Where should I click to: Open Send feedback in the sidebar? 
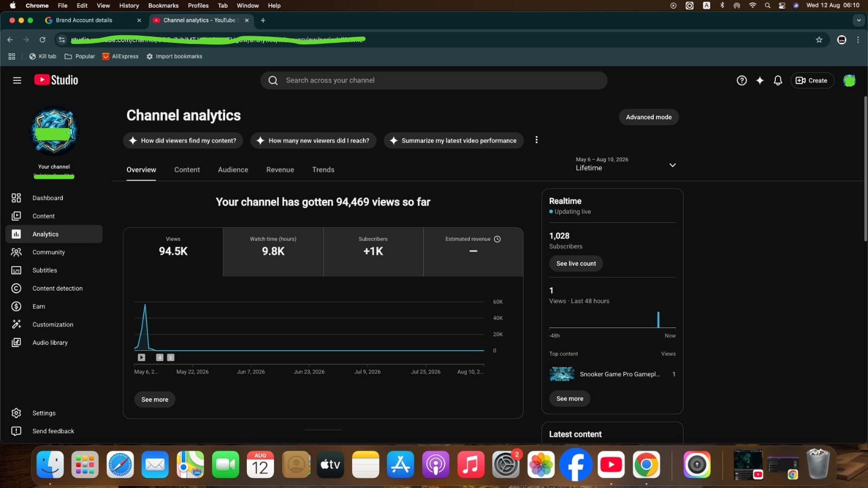click(54, 431)
